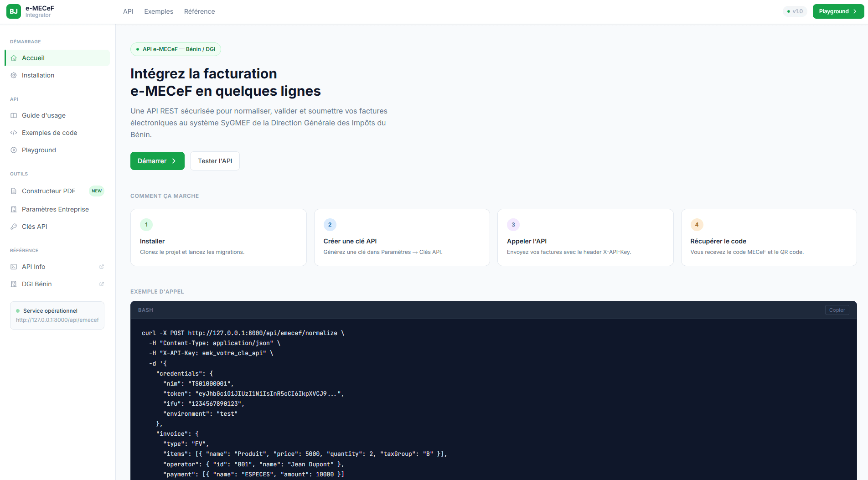
Task: Click the external link icon on DGI Bénin row
Action: (102, 284)
